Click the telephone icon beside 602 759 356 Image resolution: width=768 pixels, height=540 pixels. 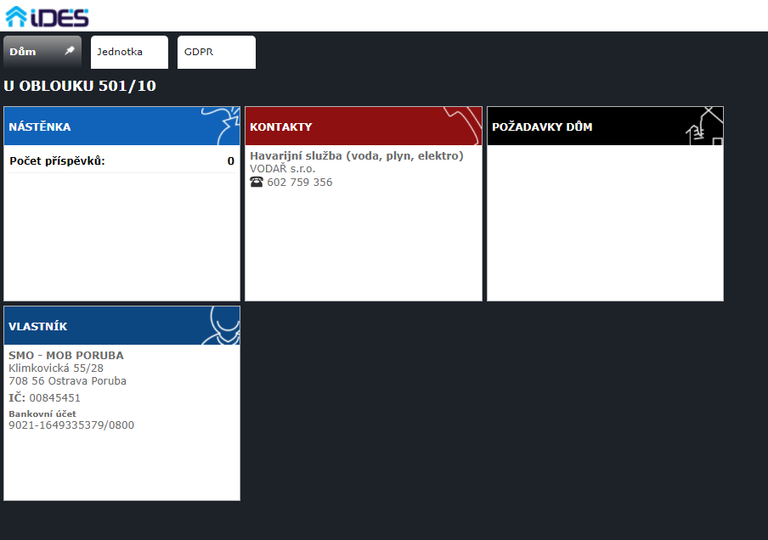tap(256, 182)
